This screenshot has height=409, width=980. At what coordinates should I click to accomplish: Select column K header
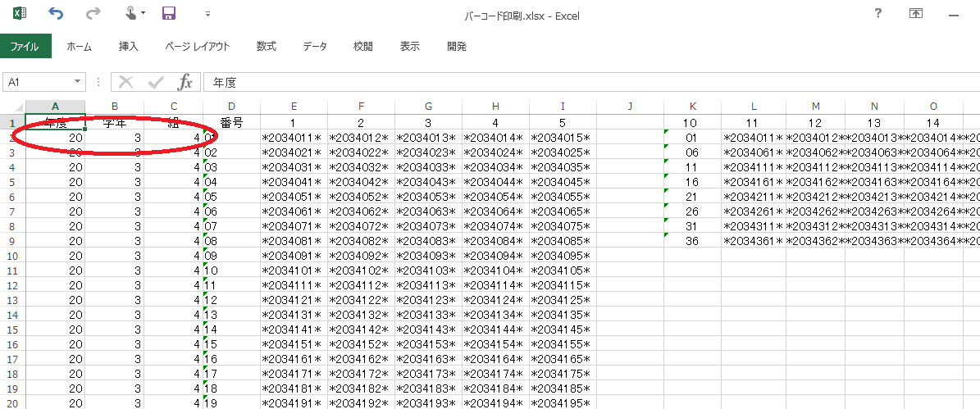[x=692, y=107]
